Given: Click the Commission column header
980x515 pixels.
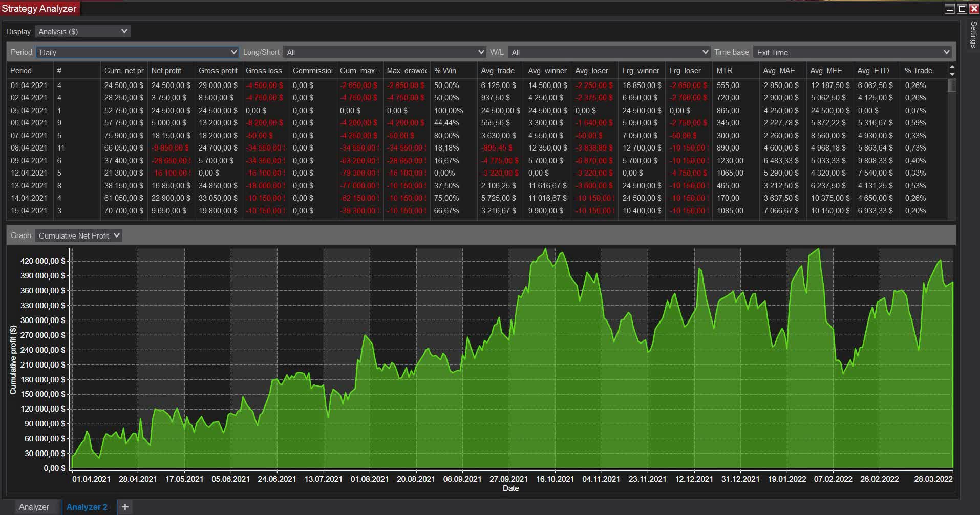Looking at the screenshot, I should click(x=312, y=71).
